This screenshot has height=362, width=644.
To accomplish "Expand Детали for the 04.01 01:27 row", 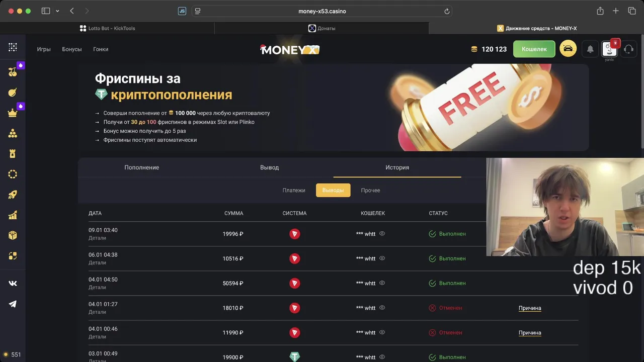I will click(97, 312).
